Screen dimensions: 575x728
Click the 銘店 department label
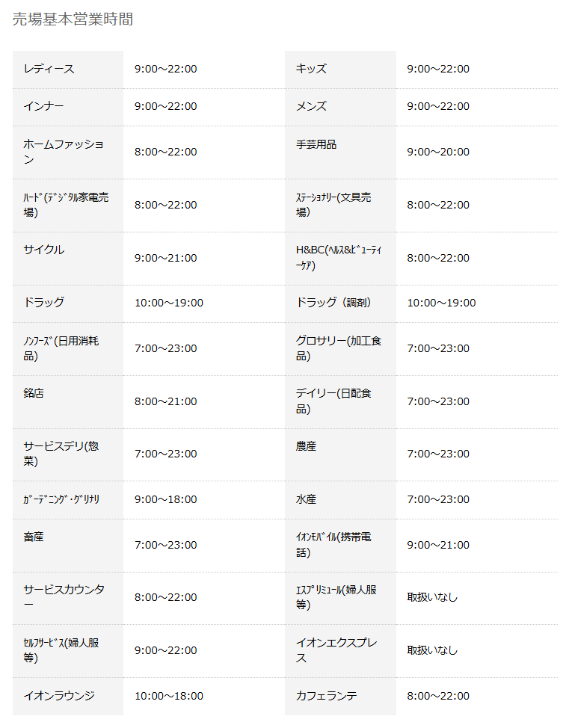(x=34, y=393)
